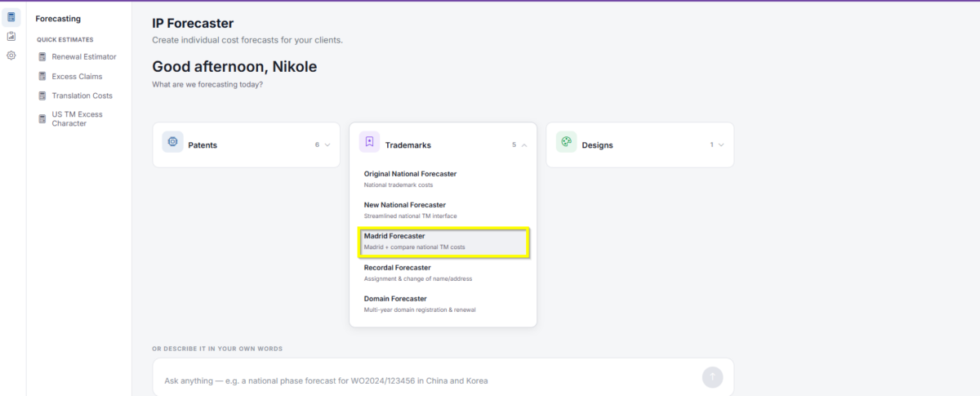Click the Patents chip icon
980x396 pixels.
(x=172, y=142)
